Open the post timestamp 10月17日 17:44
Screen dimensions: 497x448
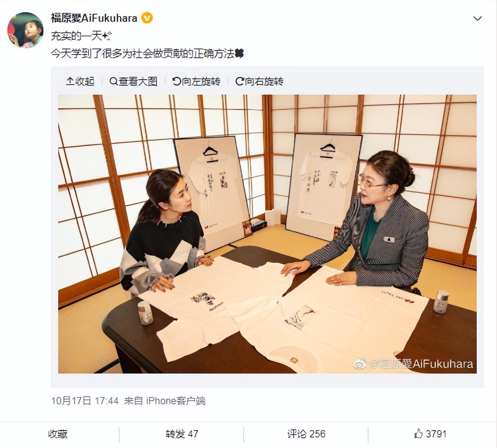(85, 401)
